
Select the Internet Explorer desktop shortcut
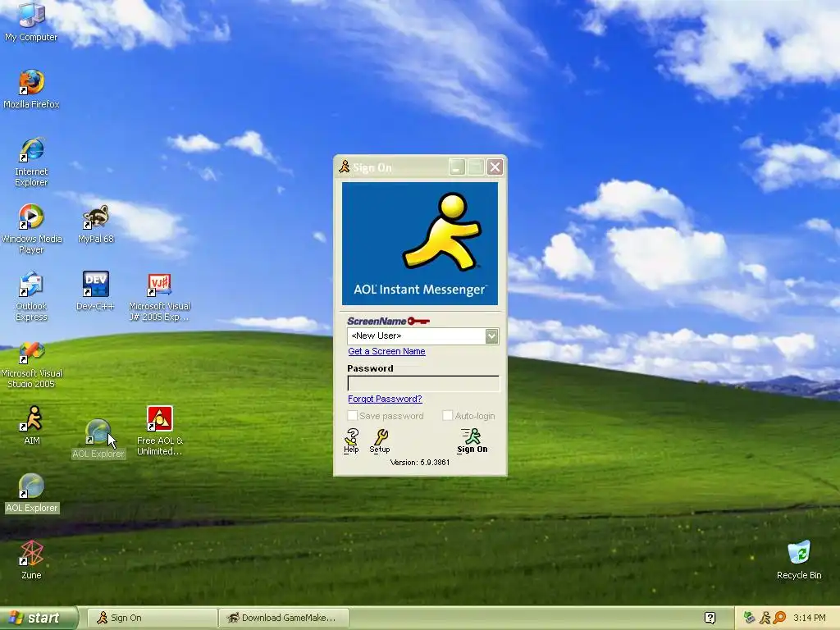tap(31, 162)
